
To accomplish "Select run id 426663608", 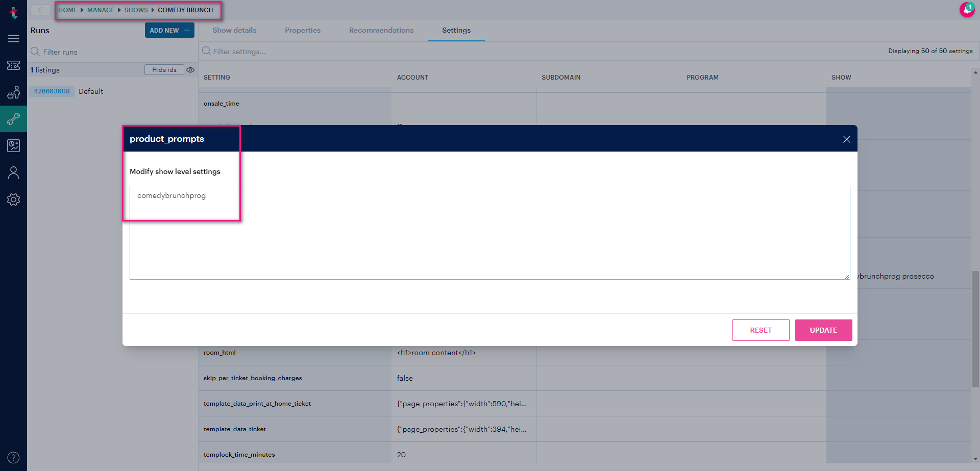I will point(52,91).
